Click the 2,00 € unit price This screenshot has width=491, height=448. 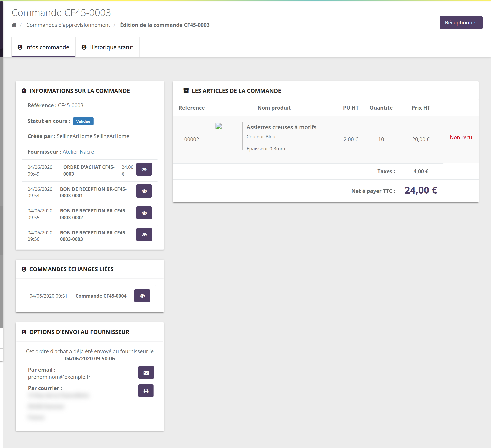(x=351, y=139)
